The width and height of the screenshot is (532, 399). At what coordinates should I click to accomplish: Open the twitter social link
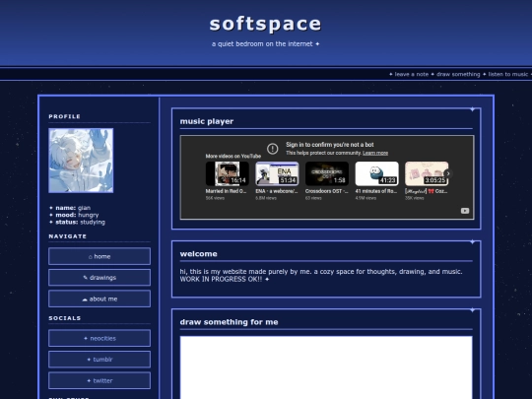point(100,380)
